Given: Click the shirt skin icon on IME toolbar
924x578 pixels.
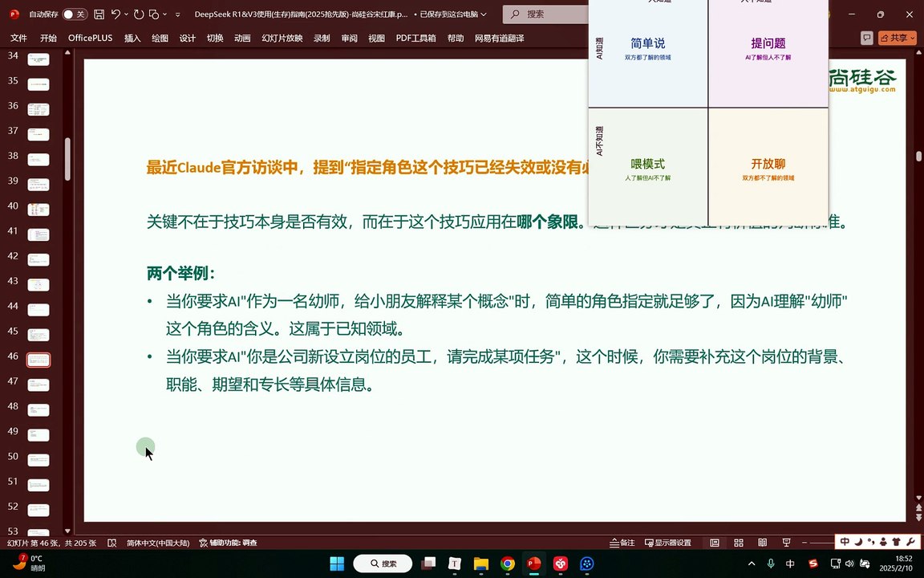Looking at the screenshot, I should pyautogui.click(x=897, y=541).
